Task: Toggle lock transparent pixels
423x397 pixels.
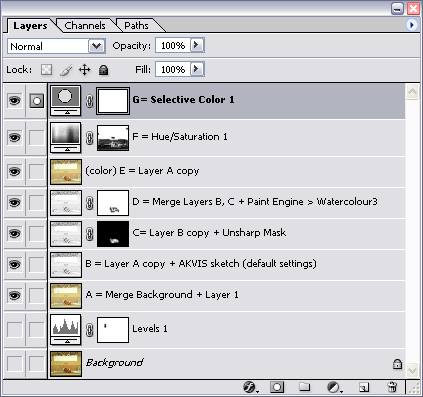Action: pyautogui.click(x=46, y=70)
